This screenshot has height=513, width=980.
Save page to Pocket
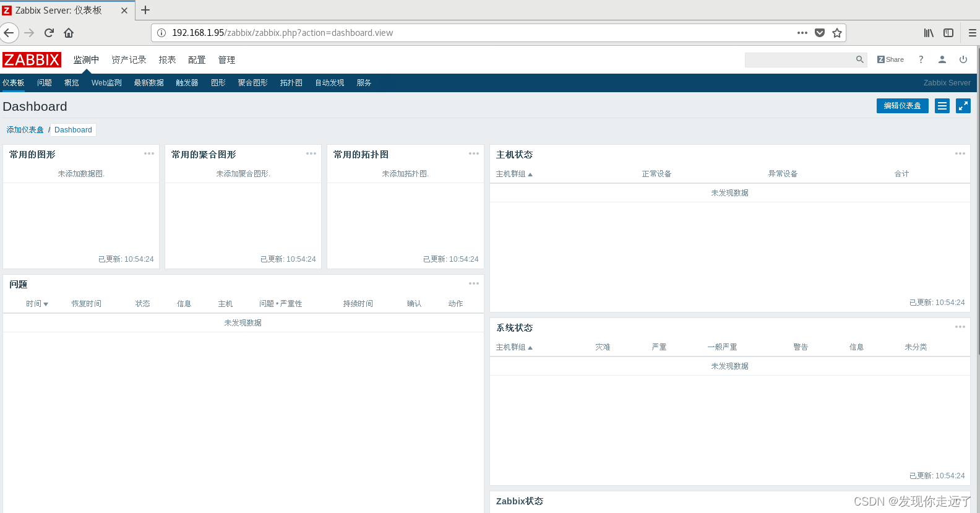pyautogui.click(x=820, y=33)
